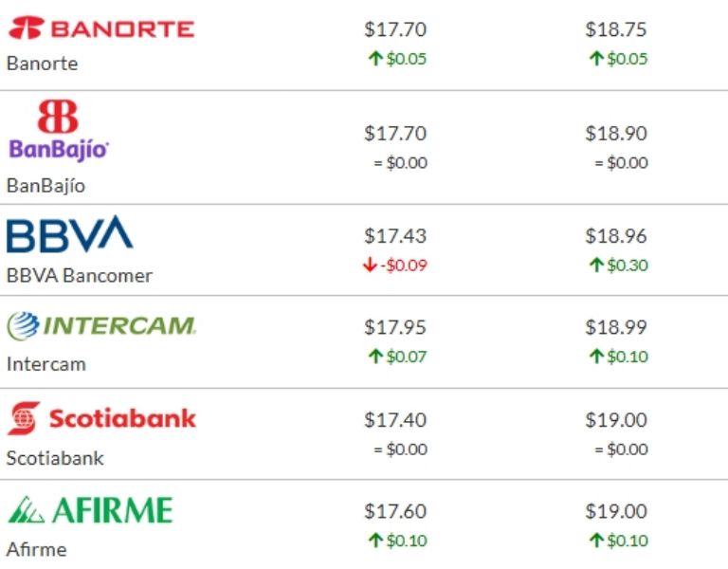Click BanBajío's $18.90 sell price
The image size is (728, 569).
(616, 133)
